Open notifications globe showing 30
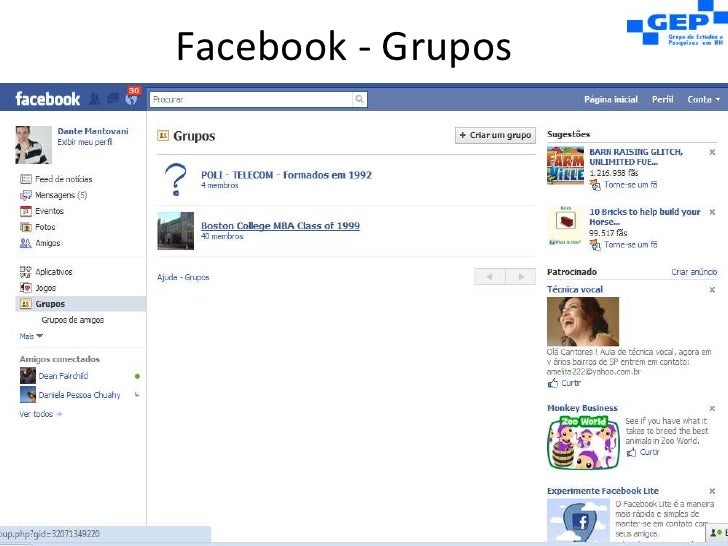Image resolution: width=728 pixels, height=546 pixels. pyautogui.click(x=131, y=98)
